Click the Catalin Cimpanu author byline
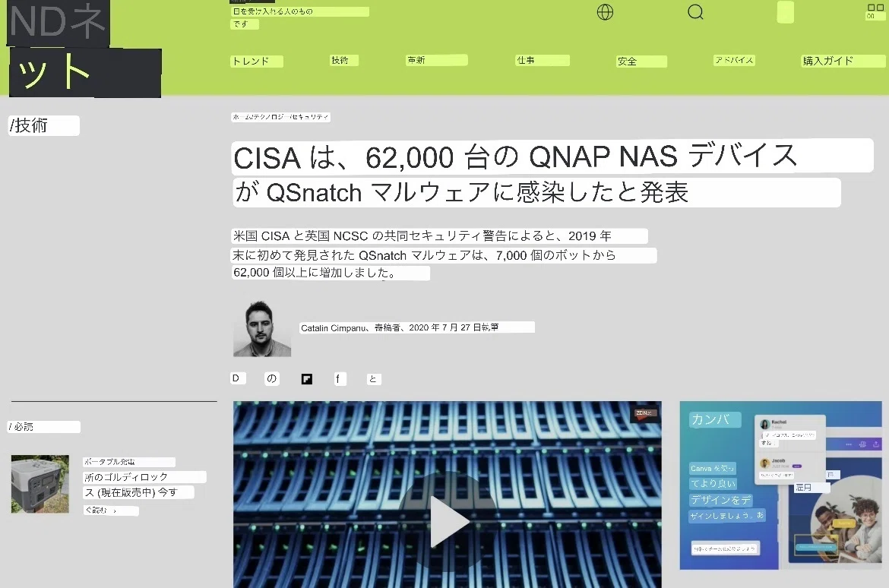Viewport: 889px width, 588px height. 416,327
